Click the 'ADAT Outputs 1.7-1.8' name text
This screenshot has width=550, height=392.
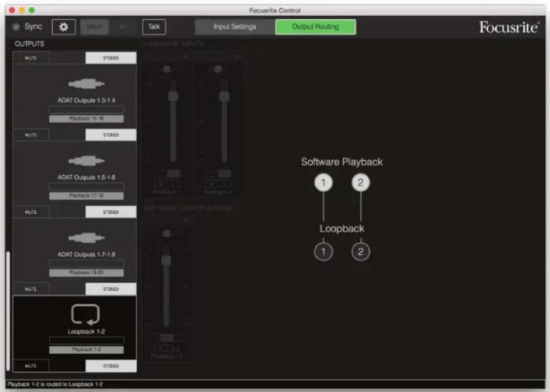pyautogui.click(x=86, y=254)
